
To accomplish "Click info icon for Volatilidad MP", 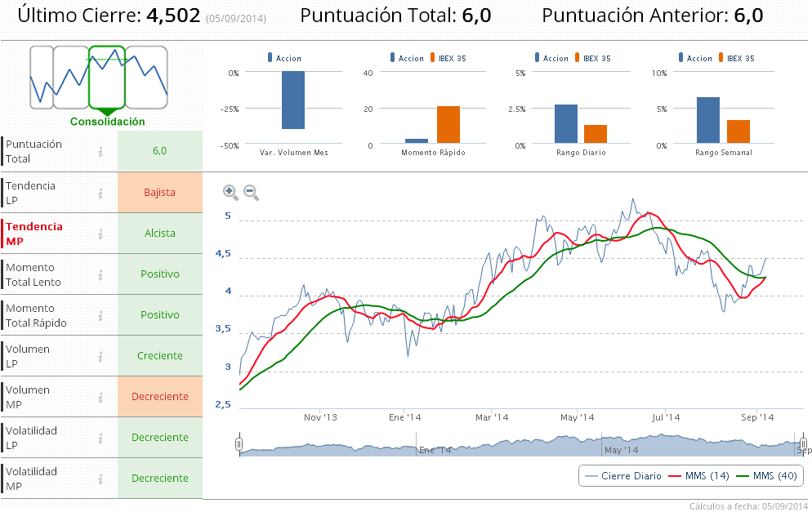I will click(x=100, y=479).
